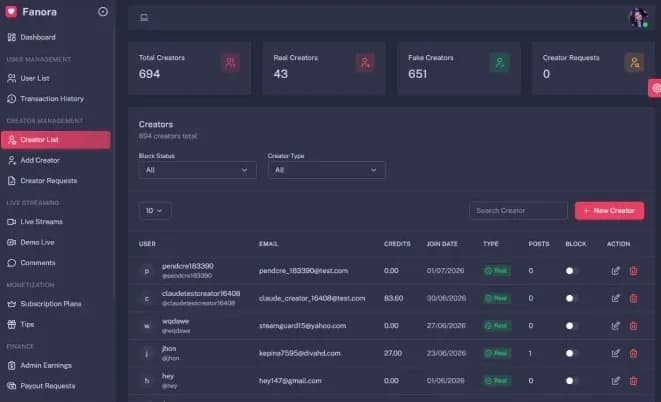661x402 pixels.
Task: Toggle block switch for claudetestcreator16408
Action: tap(572, 298)
